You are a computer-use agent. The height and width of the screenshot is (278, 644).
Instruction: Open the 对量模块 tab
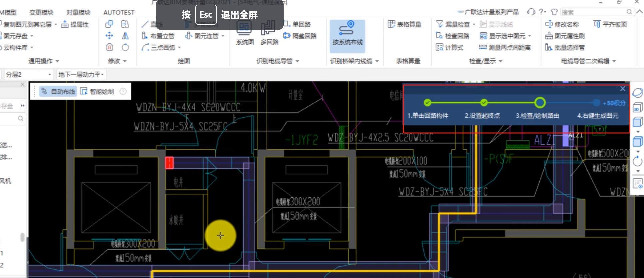coord(78,12)
